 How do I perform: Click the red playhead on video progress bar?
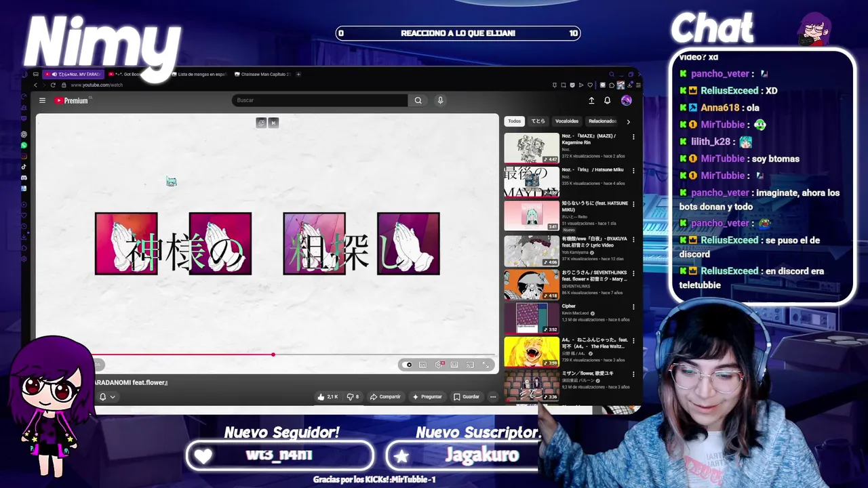[273, 354]
